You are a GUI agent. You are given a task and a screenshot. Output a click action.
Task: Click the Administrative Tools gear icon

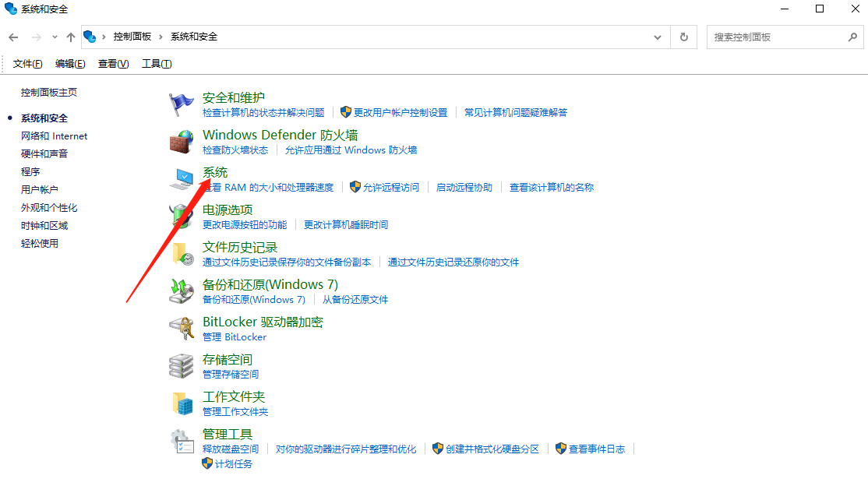coord(182,441)
